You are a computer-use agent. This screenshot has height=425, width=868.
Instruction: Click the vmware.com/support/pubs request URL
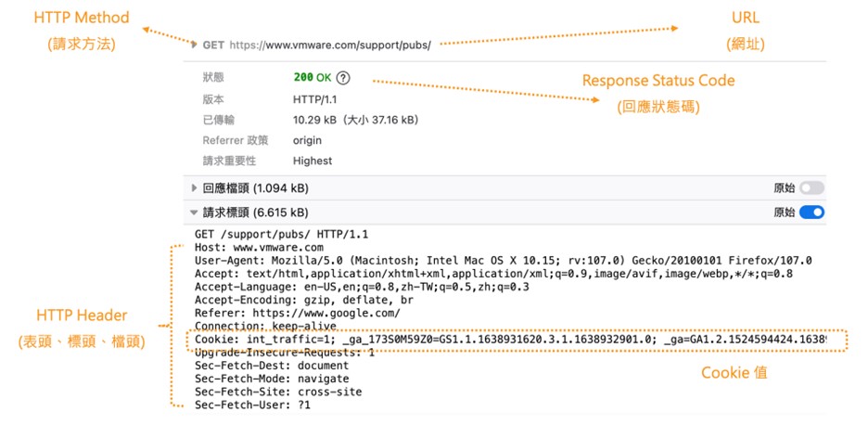(330, 44)
